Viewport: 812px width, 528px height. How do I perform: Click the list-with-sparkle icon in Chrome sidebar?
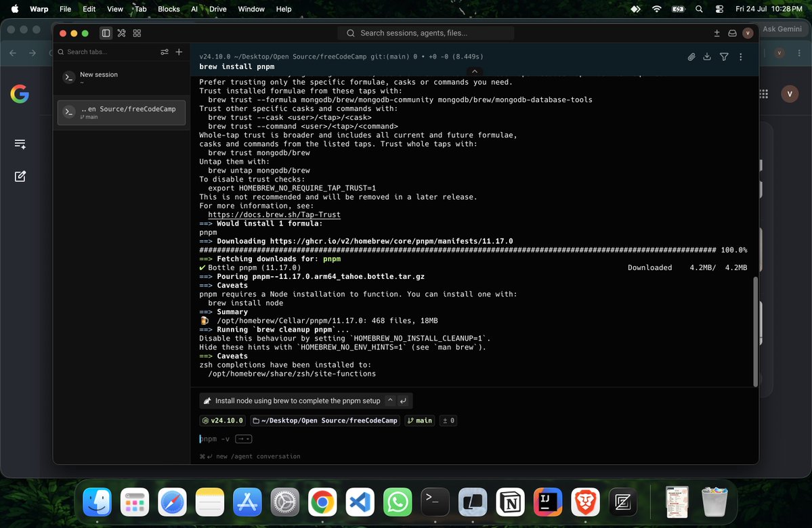click(20, 144)
